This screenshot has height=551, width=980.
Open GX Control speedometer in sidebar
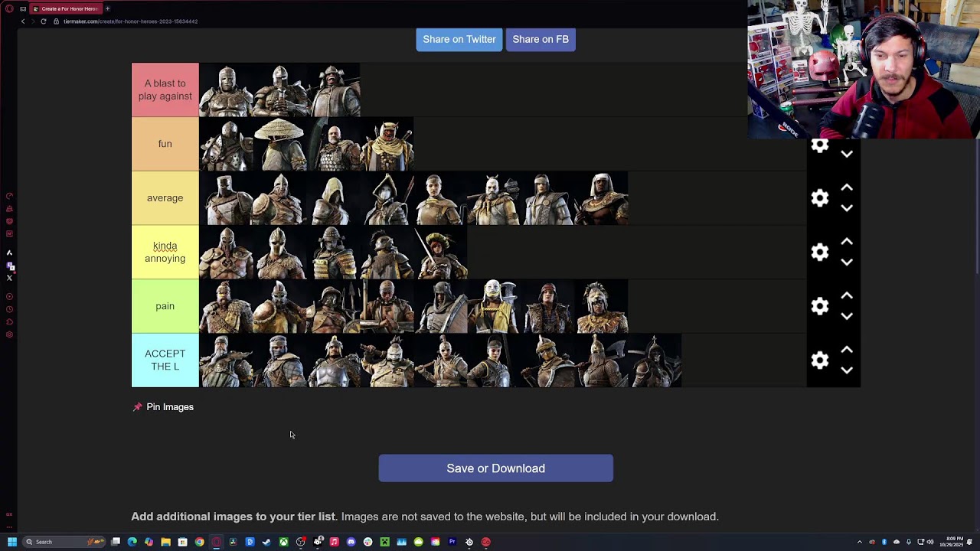(x=9, y=196)
